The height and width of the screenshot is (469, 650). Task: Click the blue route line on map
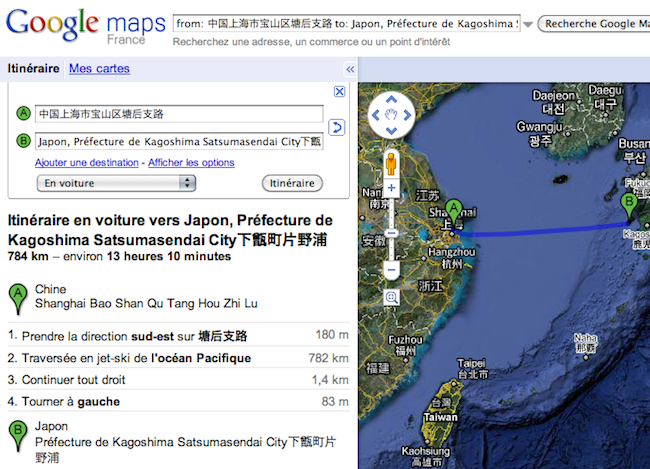(x=543, y=230)
